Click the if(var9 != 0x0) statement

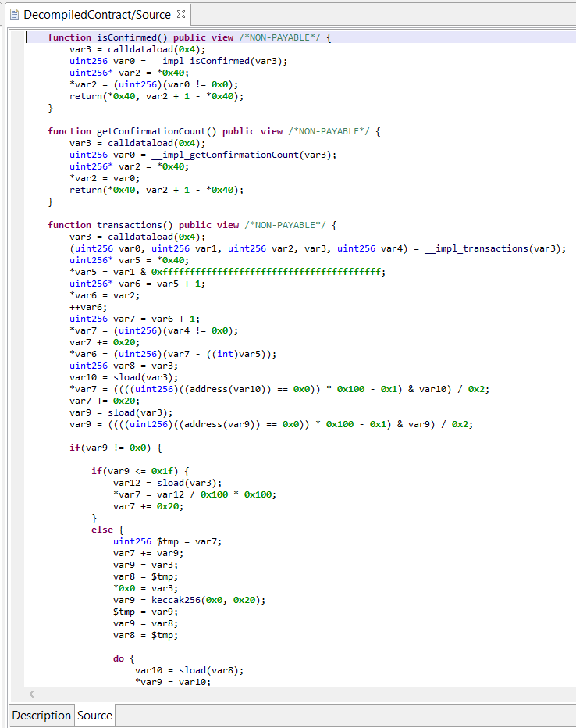116,448
